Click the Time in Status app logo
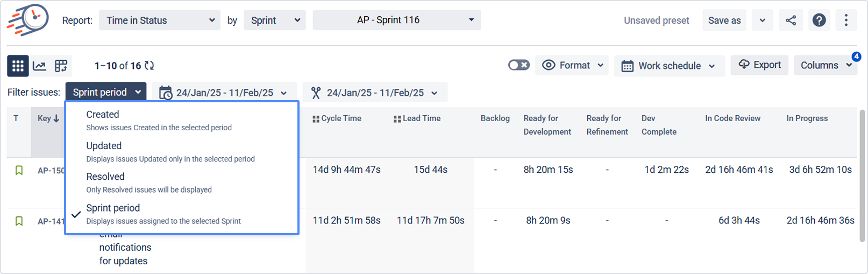 pos(28,20)
